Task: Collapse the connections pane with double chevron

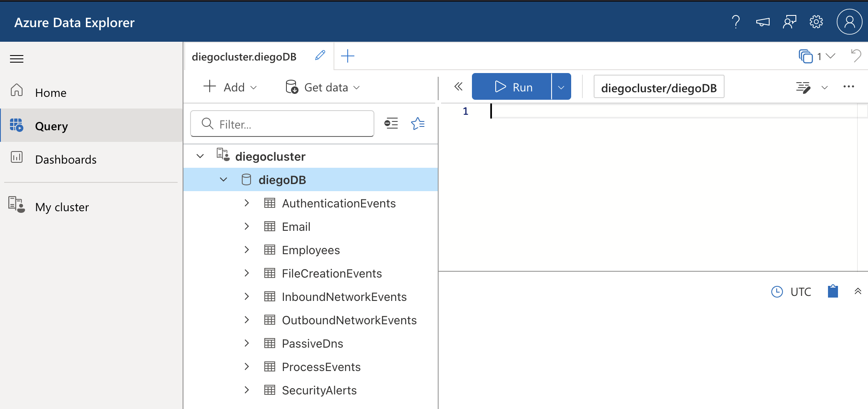Action: [458, 86]
